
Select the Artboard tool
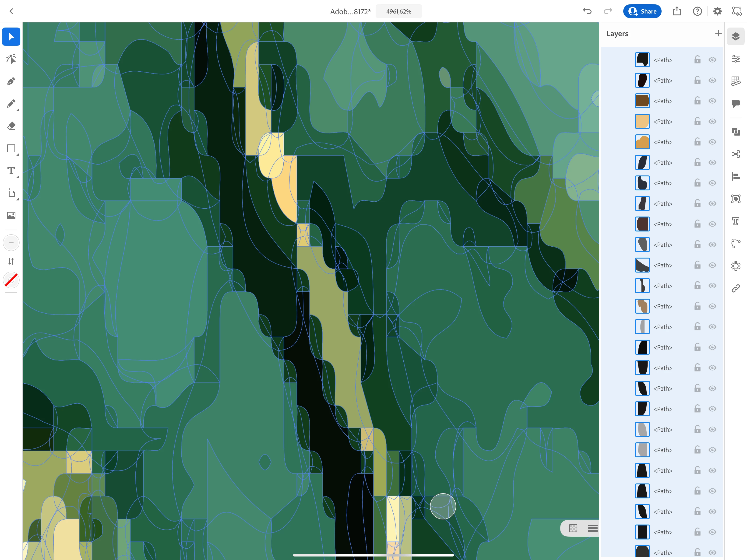11,193
